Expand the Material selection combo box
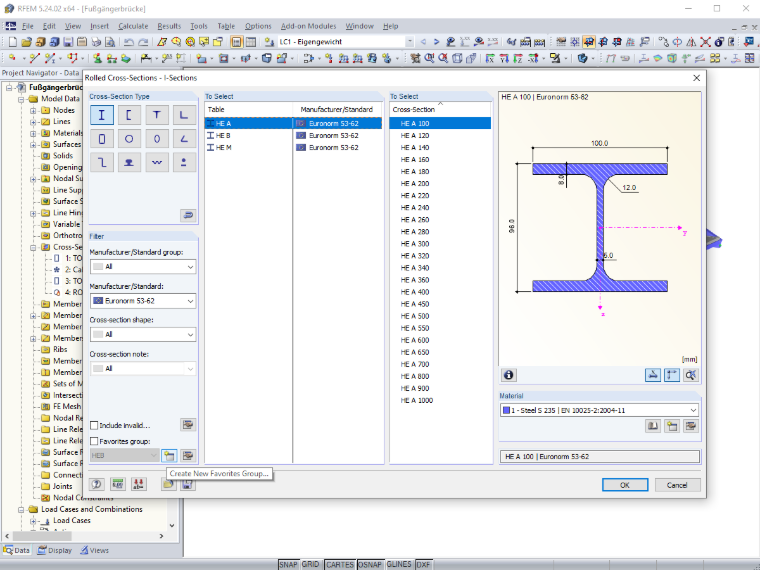The width and height of the screenshot is (760, 570). point(600,411)
